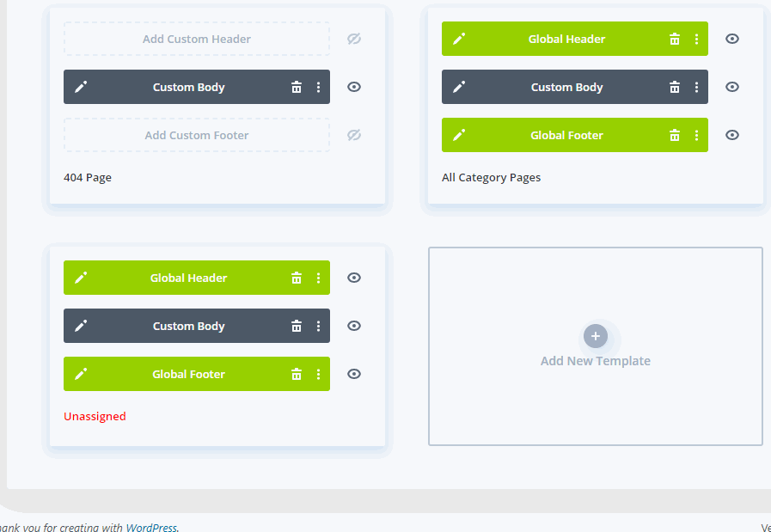Screen dimensions: 771x532
Task: Edit Custom Body in Unassigned template
Action: pos(81,326)
